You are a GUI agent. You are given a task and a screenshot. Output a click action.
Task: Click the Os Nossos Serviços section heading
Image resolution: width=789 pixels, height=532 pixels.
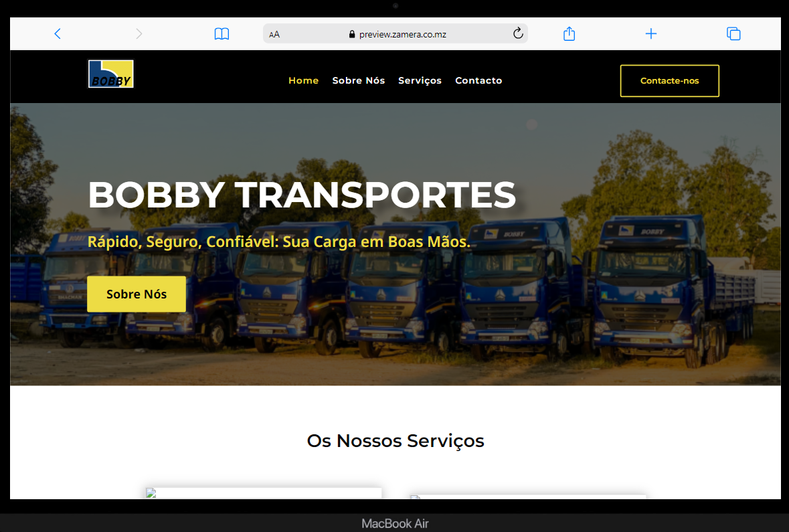coord(396,441)
